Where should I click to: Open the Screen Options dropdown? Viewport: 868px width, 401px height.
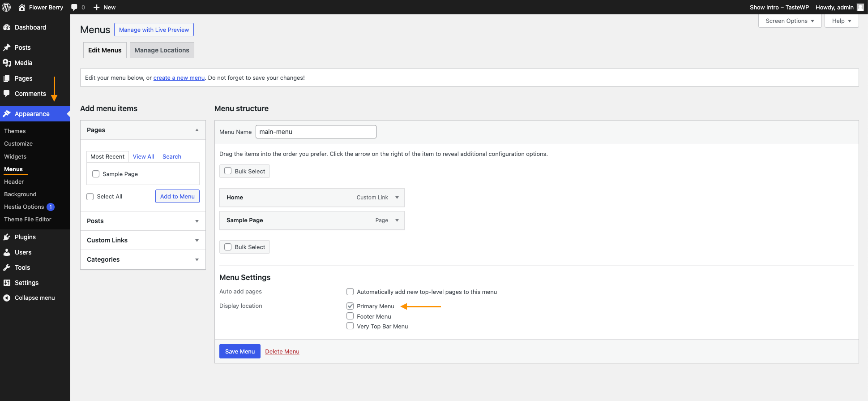pos(790,21)
